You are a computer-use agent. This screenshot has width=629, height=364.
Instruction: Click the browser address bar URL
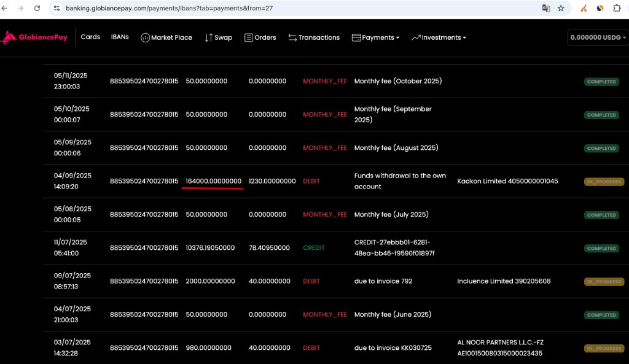click(x=170, y=8)
